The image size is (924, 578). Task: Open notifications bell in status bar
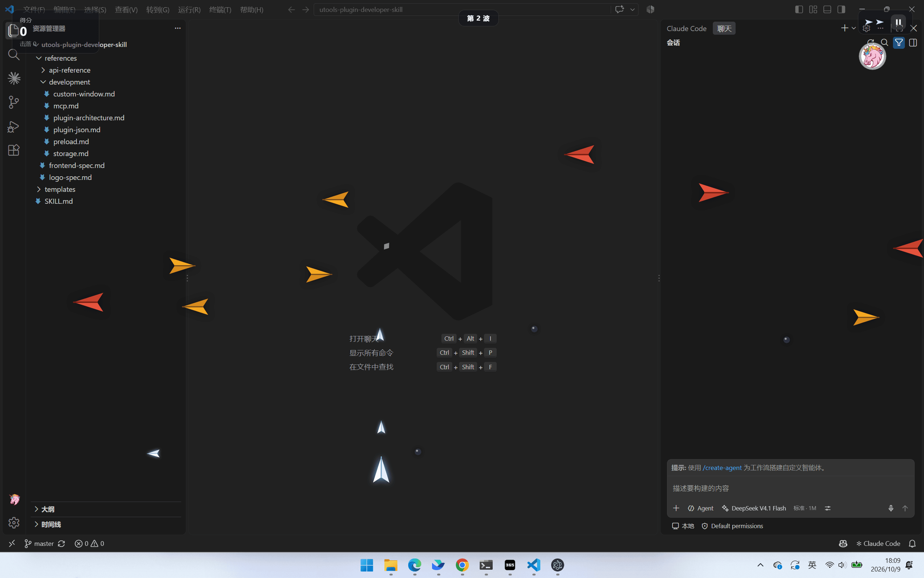pyautogui.click(x=912, y=544)
